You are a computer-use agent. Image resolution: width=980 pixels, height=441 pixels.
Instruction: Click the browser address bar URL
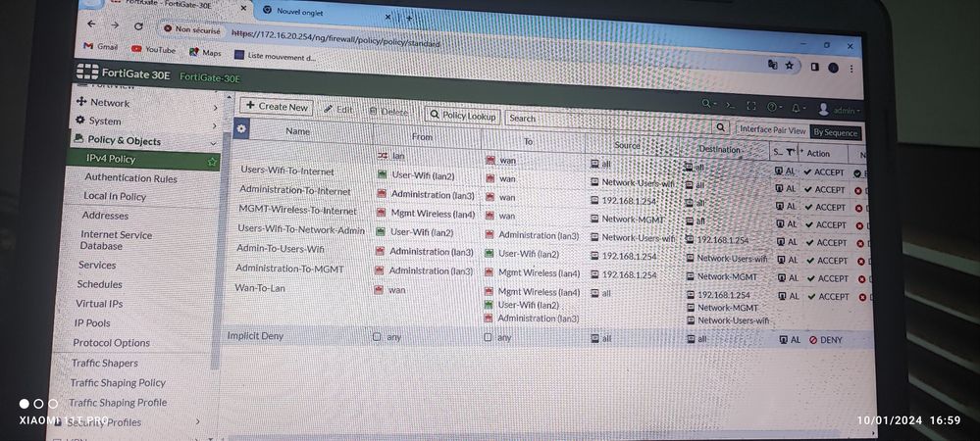(335, 38)
